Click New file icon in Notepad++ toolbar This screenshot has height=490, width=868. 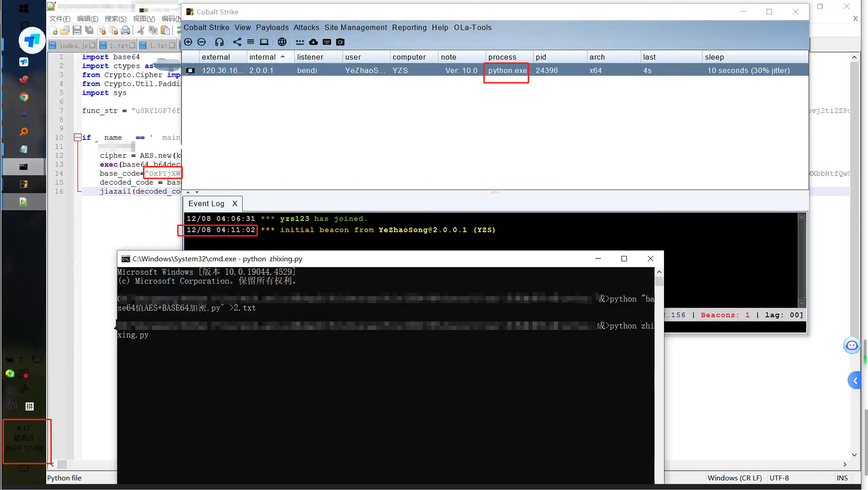(53, 30)
